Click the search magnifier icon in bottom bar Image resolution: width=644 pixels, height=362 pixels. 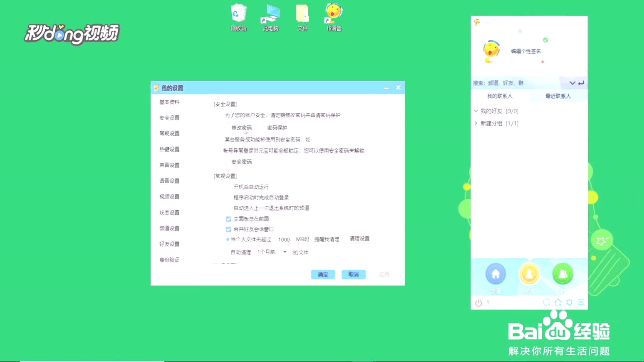[x=547, y=302]
